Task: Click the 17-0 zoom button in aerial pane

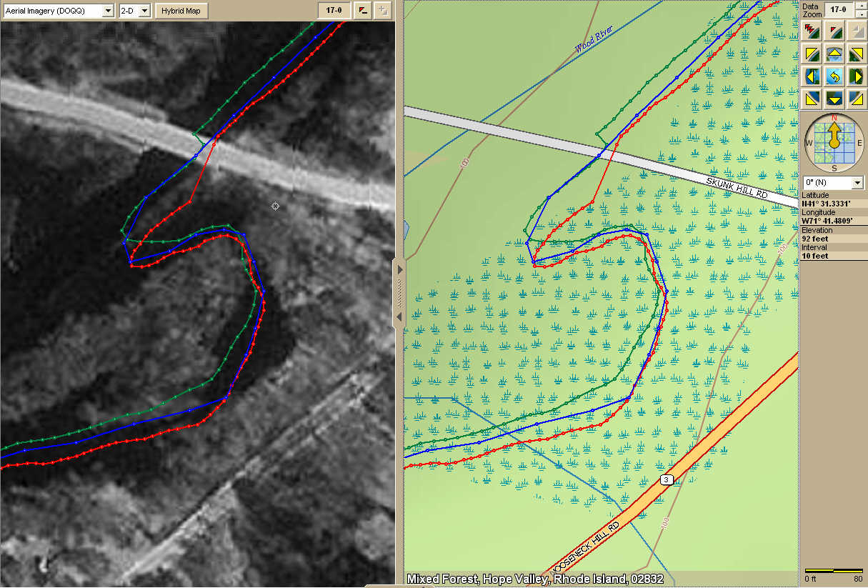Action: pos(334,10)
